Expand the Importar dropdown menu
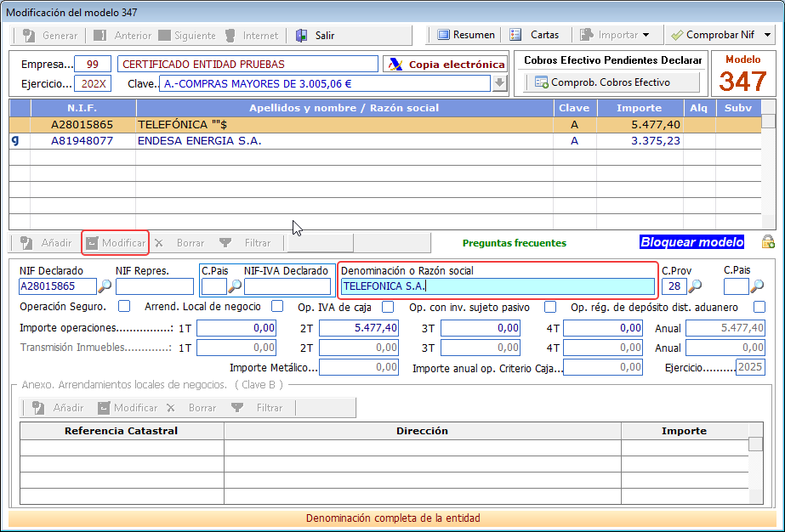The width and height of the screenshot is (785, 532). point(646,35)
